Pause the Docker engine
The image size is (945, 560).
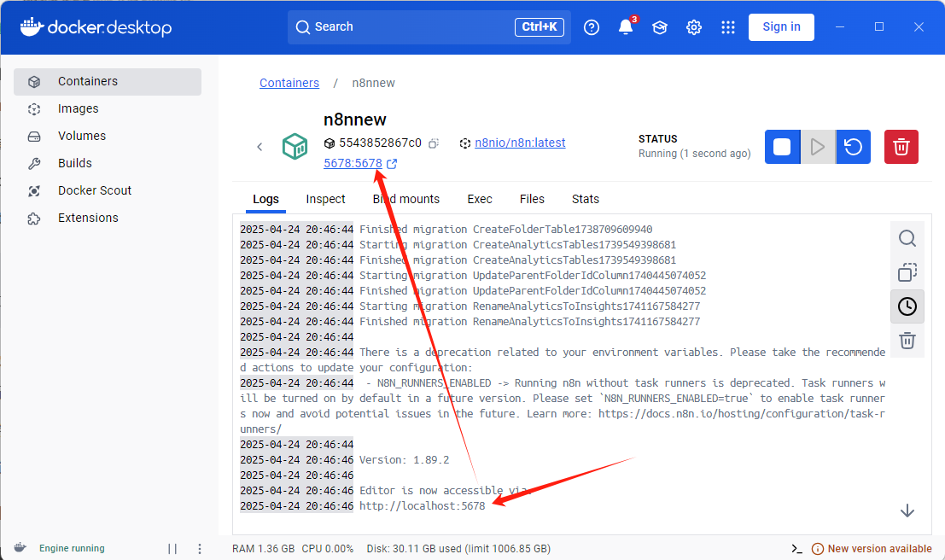click(172, 549)
